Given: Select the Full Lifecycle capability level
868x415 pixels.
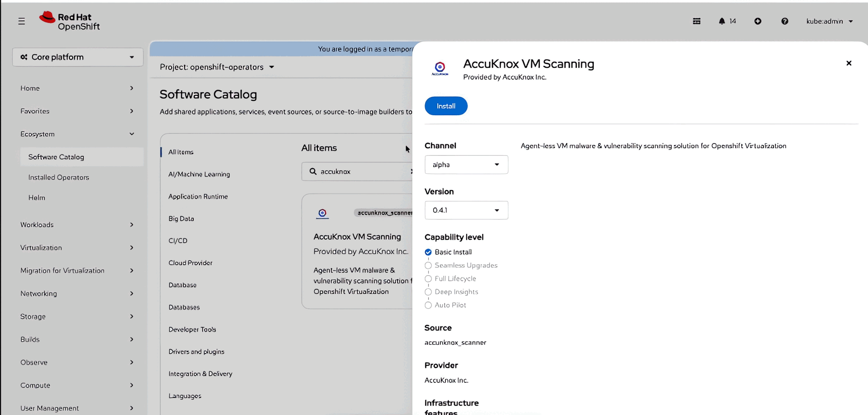Looking at the screenshot, I should (428, 279).
